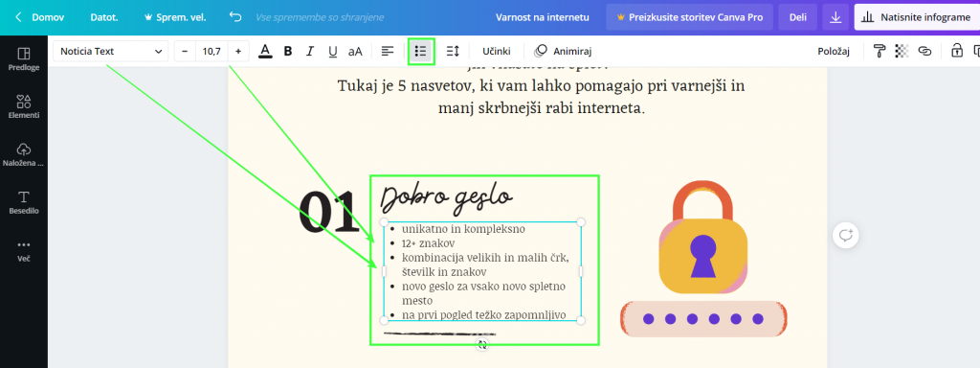The height and width of the screenshot is (368, 980).
Task: Open the text color picker
Action: pyautogui.click(x=266, y=52)
